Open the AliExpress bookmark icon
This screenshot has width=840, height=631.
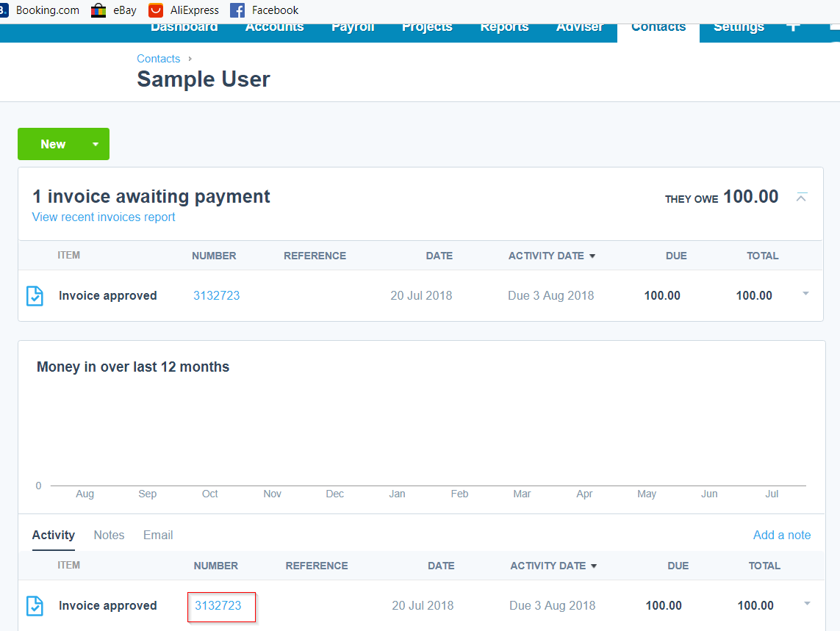pyautogui.click(x=155, y=10)
